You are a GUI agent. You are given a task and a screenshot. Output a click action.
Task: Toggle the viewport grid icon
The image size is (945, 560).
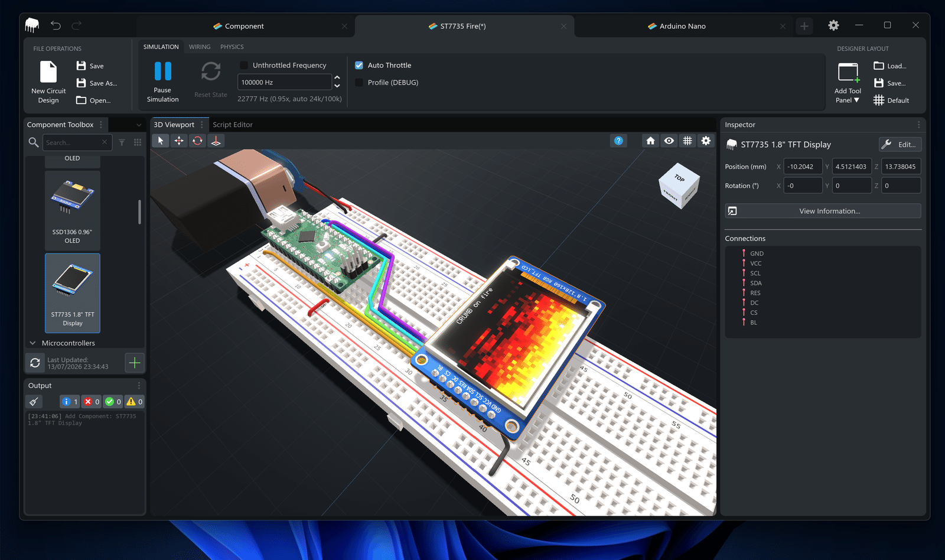[687, 141]
